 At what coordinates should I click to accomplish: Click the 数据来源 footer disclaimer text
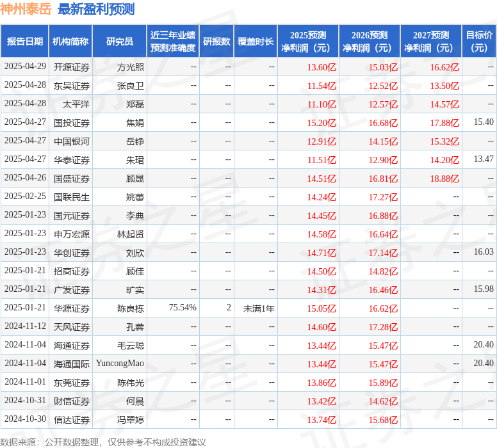(103, 442)
